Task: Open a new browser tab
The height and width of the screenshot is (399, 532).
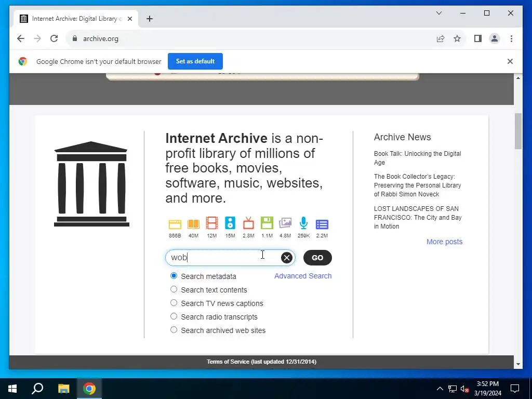Action: tap(150, 19)
